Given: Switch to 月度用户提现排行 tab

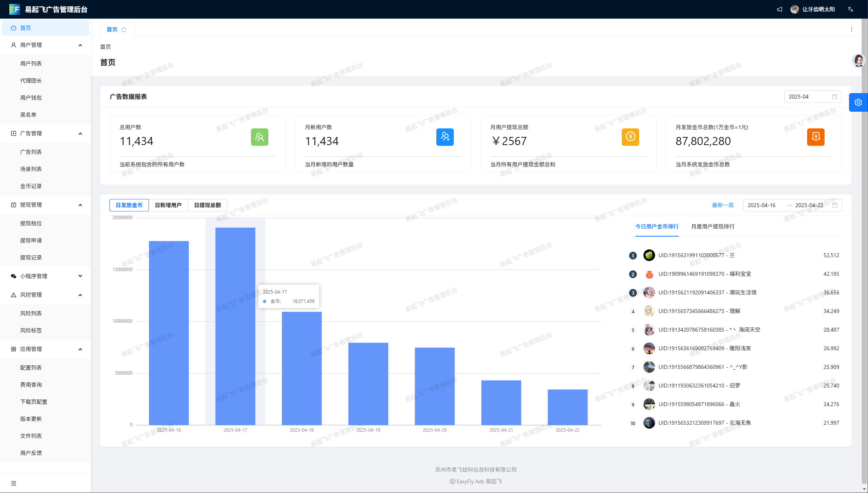Looking at the screenshot, I should [712, 227].
